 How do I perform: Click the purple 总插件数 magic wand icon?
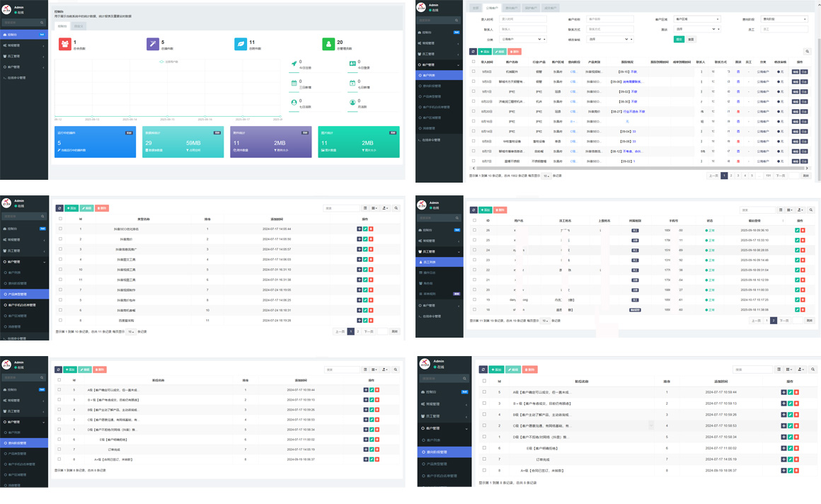point(152,45)
